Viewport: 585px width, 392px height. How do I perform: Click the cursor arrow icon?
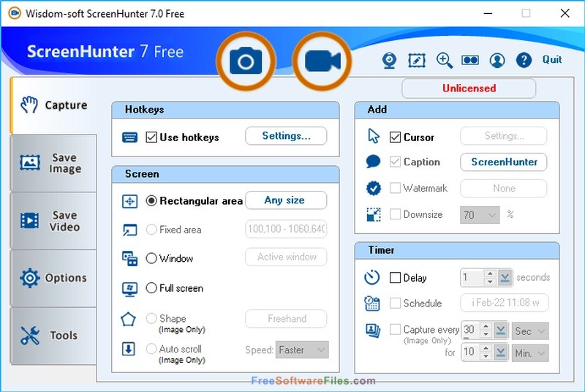pos(374,136)
